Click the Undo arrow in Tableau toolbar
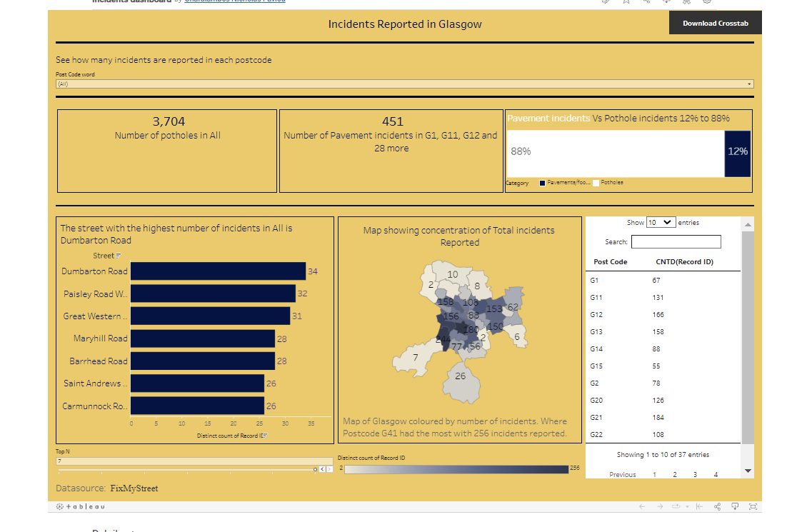Image resolution: width=802 pixels, height=532 pixels. click(x=642, y=506)
